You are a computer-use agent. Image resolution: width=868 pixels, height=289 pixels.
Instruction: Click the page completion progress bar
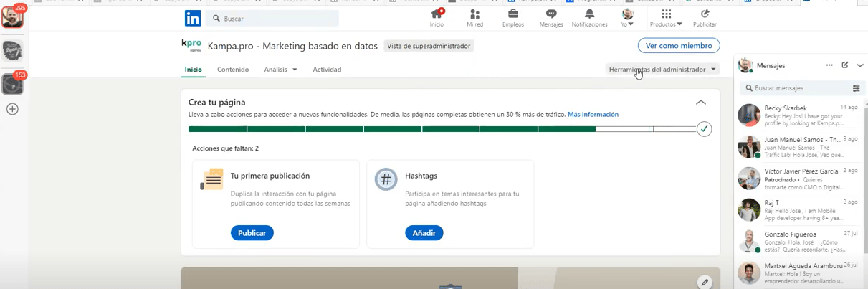pyautogui.click(x=442, y=129)
